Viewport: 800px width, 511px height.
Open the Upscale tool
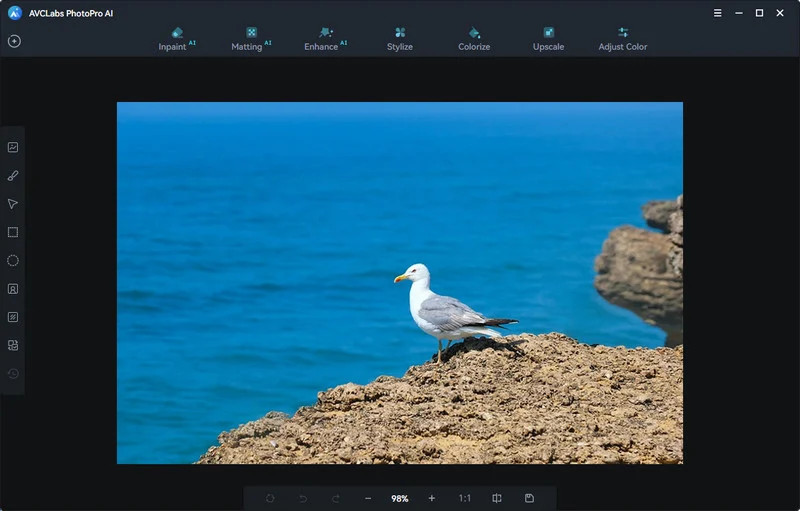(548, 38)
